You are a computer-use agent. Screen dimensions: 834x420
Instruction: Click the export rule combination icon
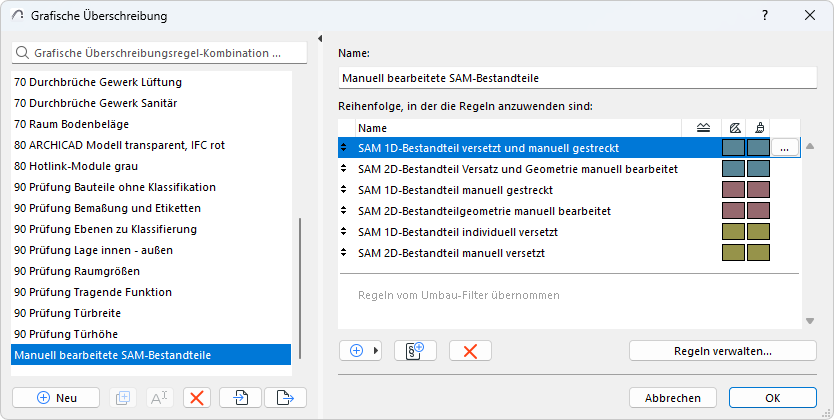285,397
